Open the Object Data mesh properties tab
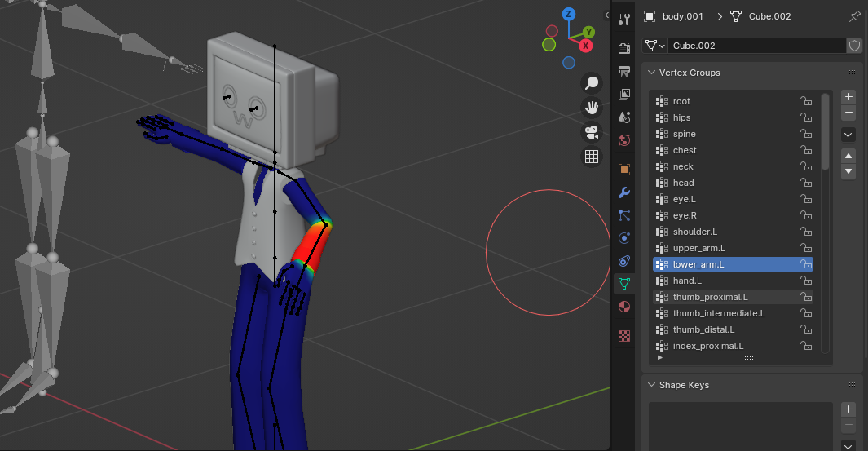 [x=623, y=284]
